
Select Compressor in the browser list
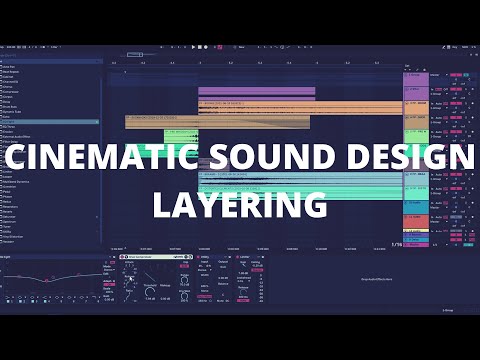(11, 92)
